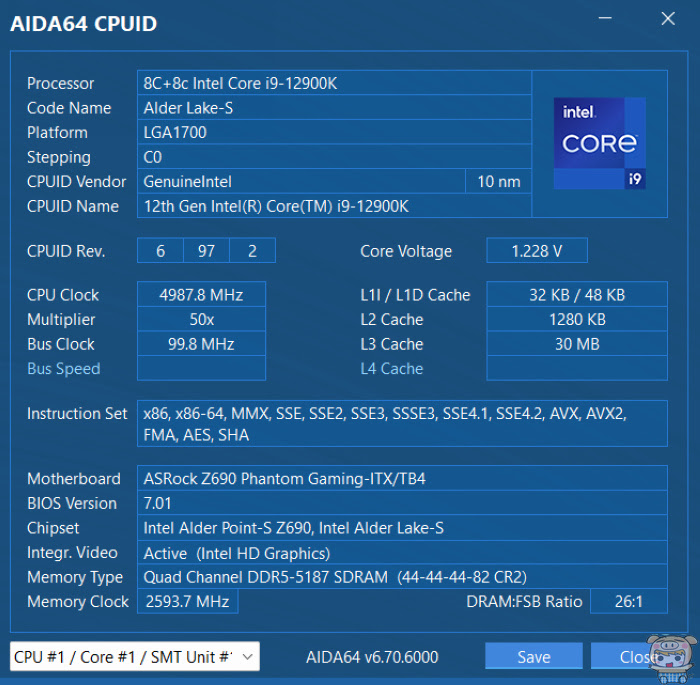Click the Bus Clock value 99.8 MHz

[x=201, y=343]
